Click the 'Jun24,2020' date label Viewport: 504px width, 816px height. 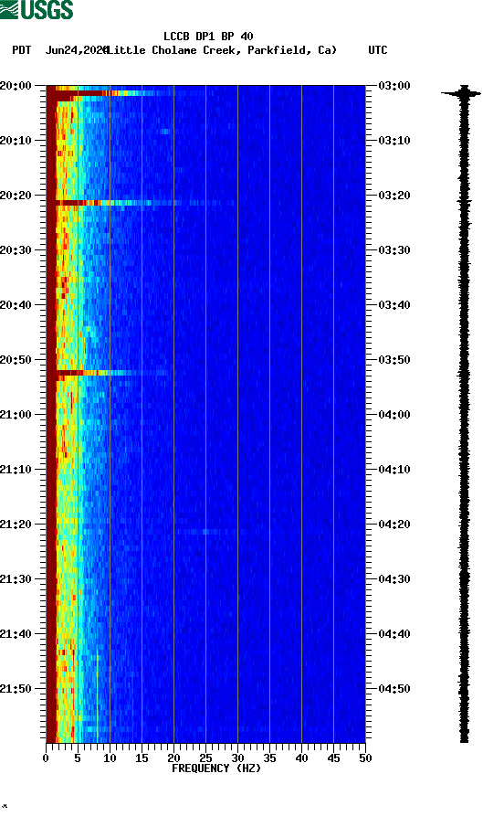(76, 50)
